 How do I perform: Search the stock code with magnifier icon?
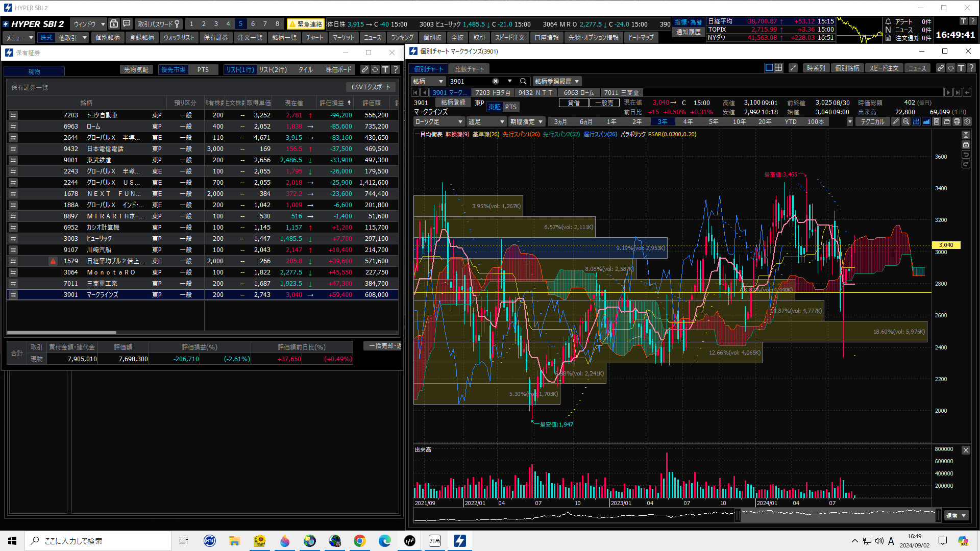tap(523, 81)
